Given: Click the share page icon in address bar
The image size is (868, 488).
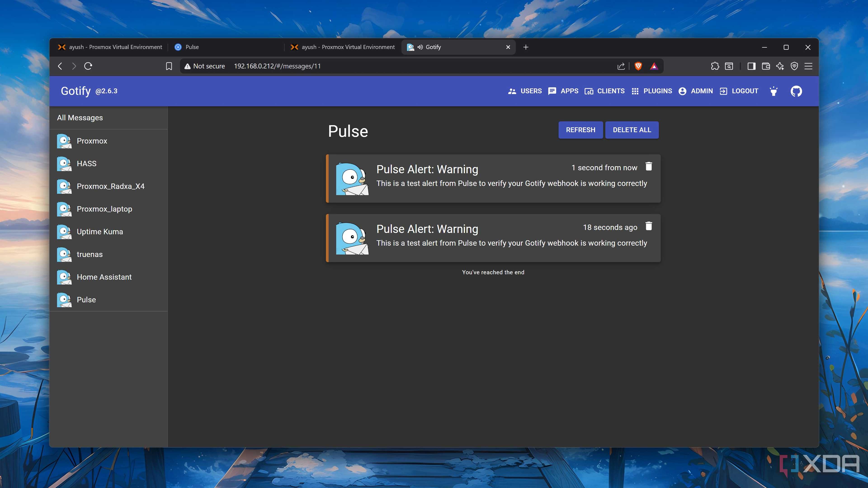Looking at the screenshot, I should (x=621, y=66).
